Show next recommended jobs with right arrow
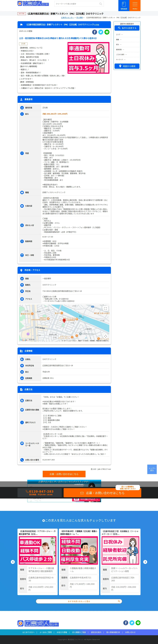This screenshot has width=158, height=644. [145, 562]
